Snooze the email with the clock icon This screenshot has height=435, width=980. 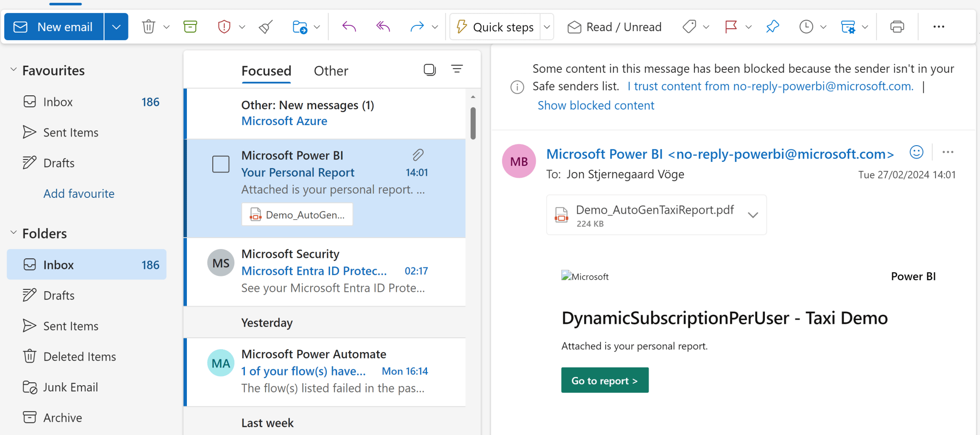806,26
